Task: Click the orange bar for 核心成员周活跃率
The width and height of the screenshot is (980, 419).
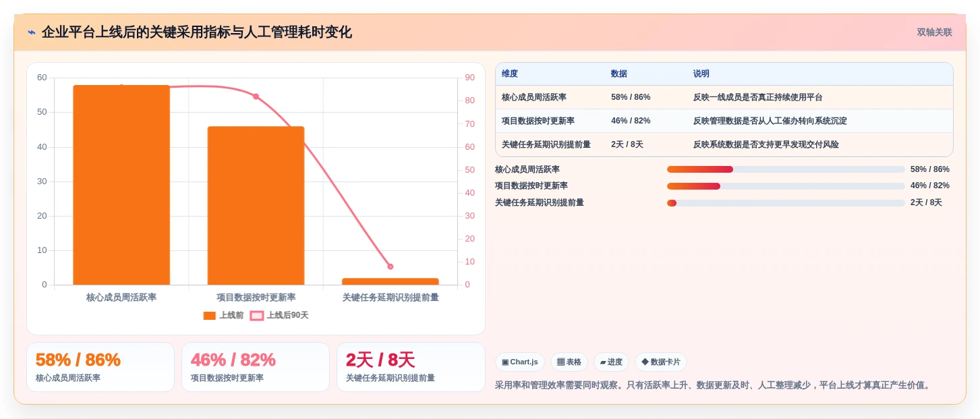Action: click(x=121, y=185)
